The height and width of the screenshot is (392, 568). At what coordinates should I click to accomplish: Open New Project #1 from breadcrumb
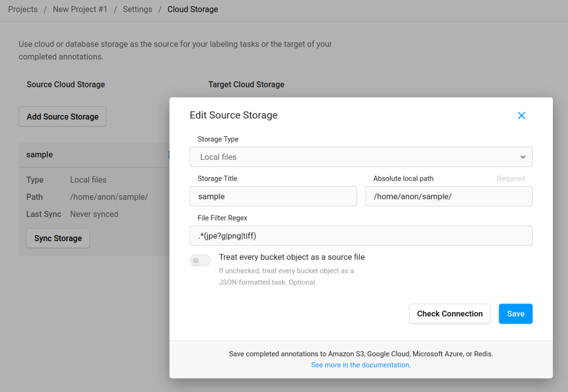(x=80, y=9)
